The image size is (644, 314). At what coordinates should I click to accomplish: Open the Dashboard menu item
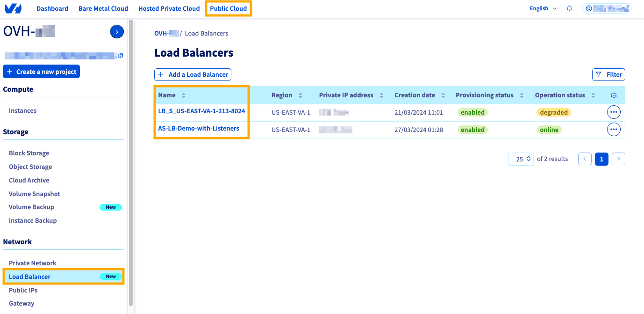coord(52,8)
